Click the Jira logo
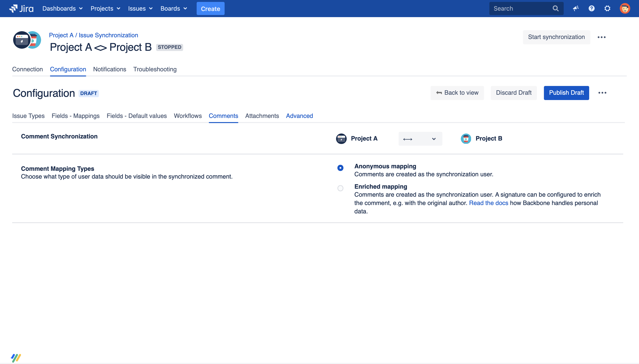 pyautogui.click(x=21, y=9)
